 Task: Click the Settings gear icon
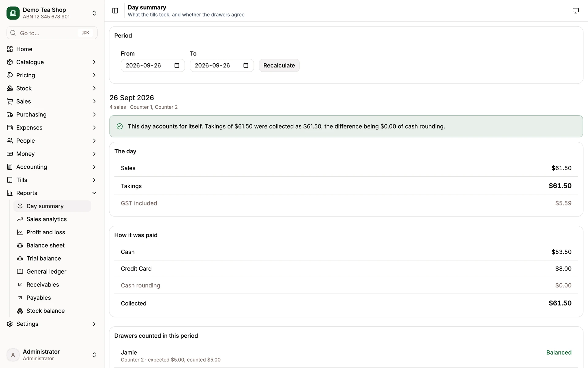click(x=10, y=324)
